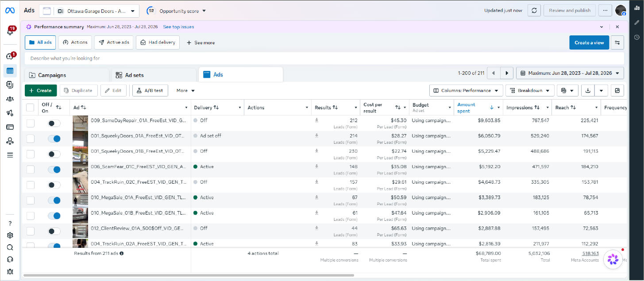644x281 pixels.
Task: Turn on the 004_TrackRuin_02C ad toggle
Action: (x=54, y=185)
